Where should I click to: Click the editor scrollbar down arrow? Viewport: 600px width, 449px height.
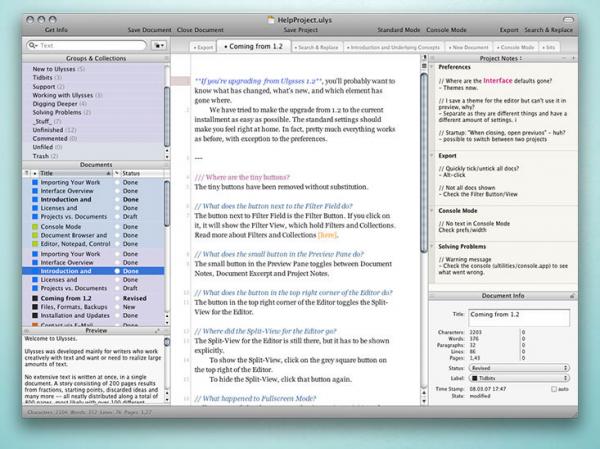coord(424,401)
